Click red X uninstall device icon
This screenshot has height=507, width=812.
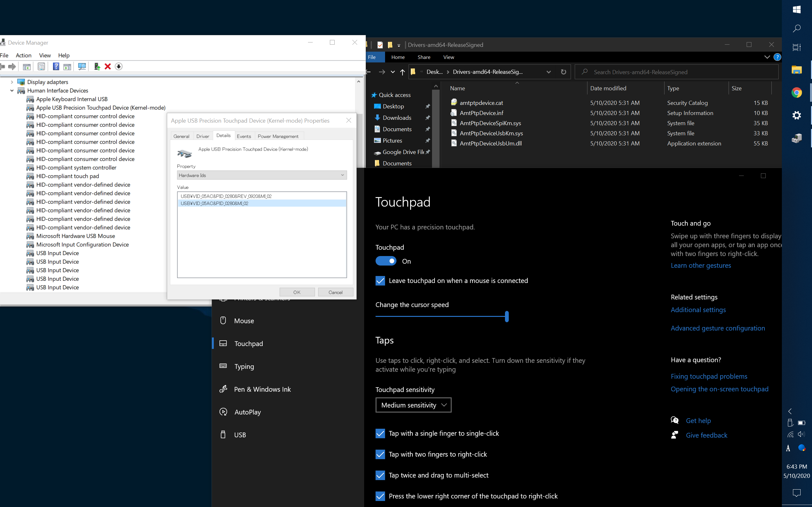coord(108,67)
